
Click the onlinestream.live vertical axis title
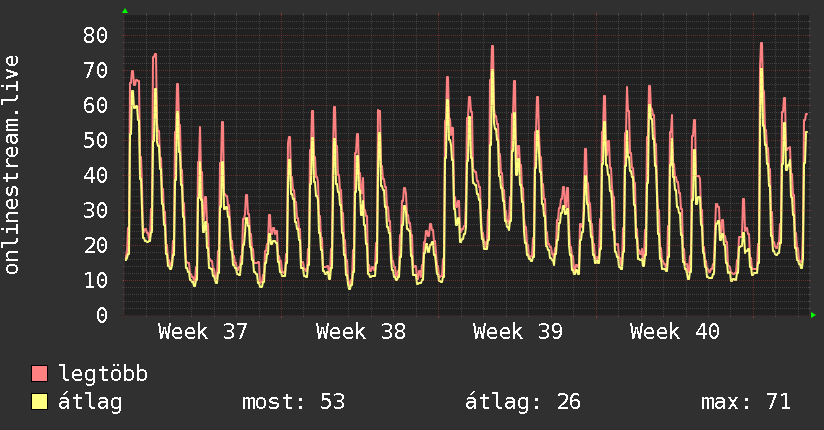tap(11, 165)
